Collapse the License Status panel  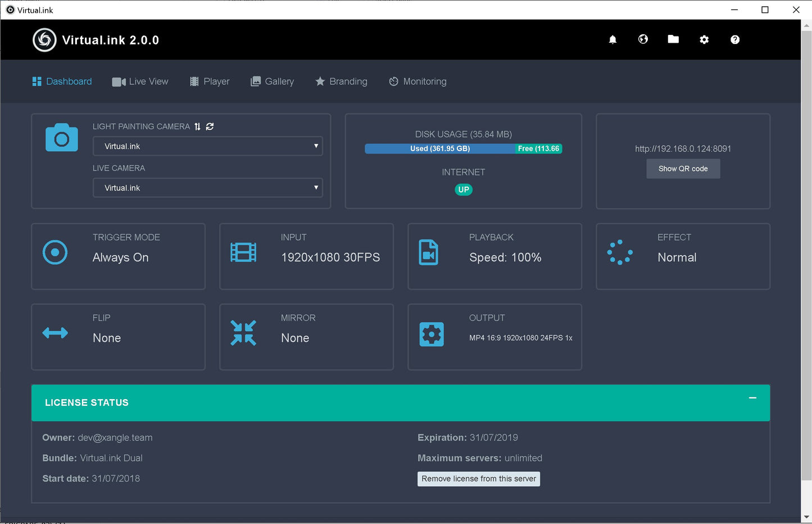(752, 398)
